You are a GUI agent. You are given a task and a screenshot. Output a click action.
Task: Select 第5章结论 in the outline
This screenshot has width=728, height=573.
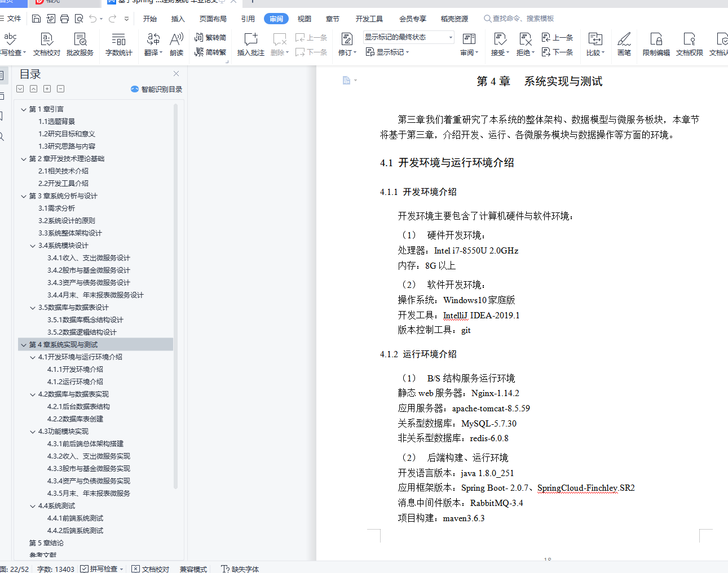[46, 543]
